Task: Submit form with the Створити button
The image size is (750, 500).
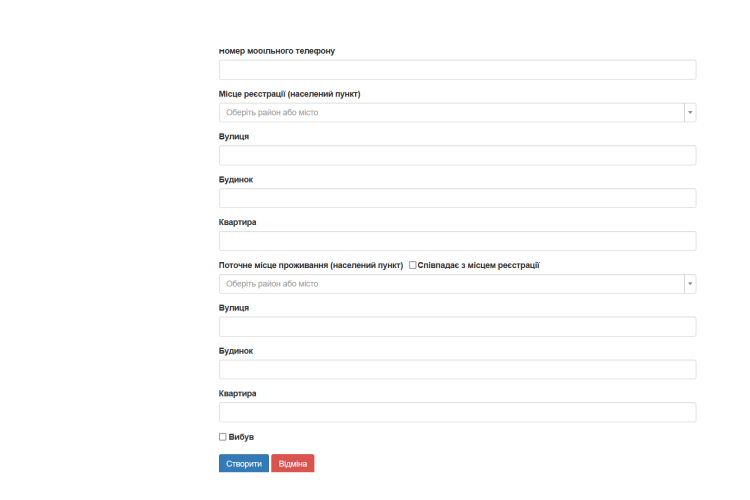Action: [x=244, y=463]
